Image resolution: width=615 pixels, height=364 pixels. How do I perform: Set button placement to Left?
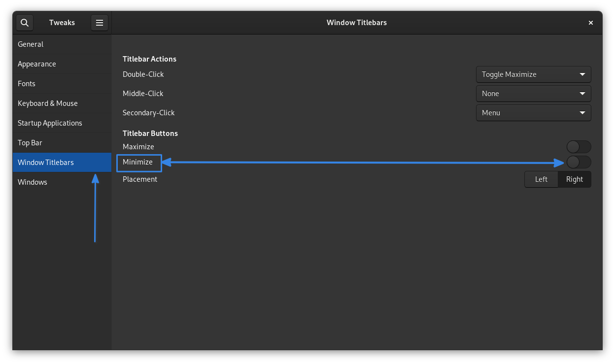coord(541,179)
